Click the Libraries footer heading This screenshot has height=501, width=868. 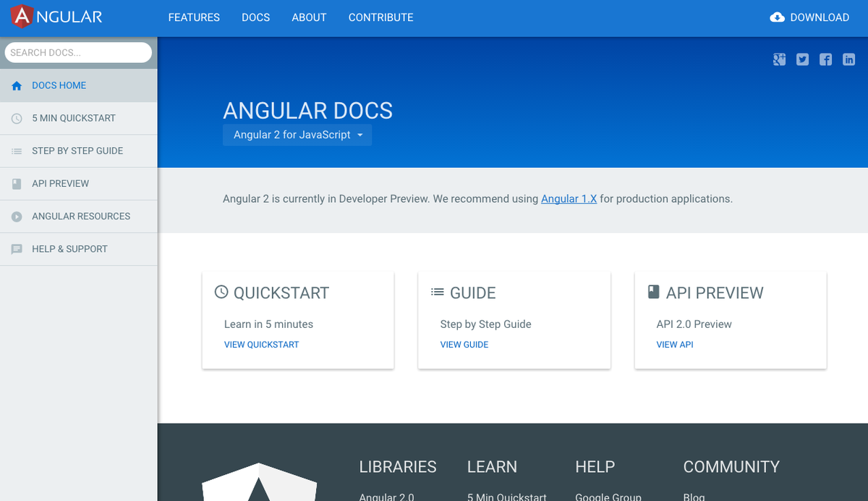398,467
